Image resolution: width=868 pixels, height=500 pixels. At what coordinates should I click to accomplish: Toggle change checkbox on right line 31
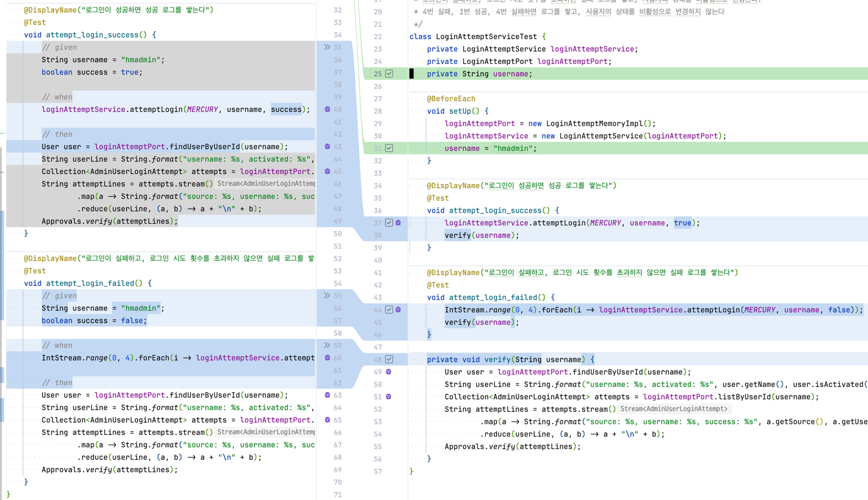389,148
